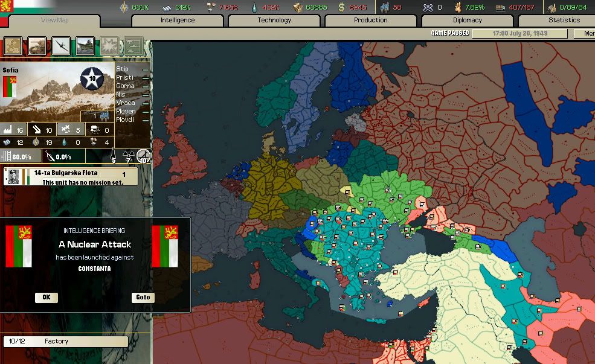Expand the marker beside Vraca
Viewport: 595px width, 364px height.
click(144, 103)
